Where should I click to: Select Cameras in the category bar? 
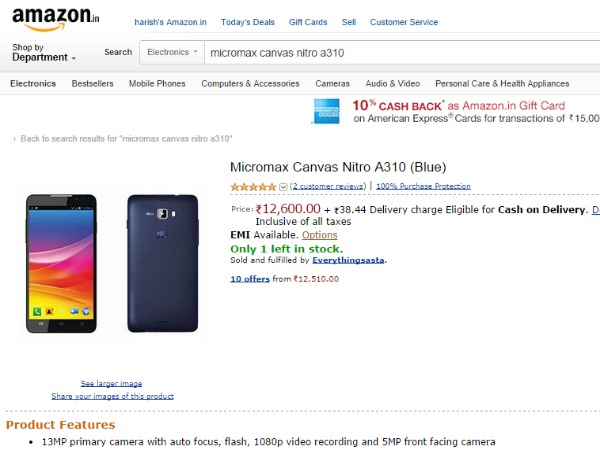pos(332,84)
